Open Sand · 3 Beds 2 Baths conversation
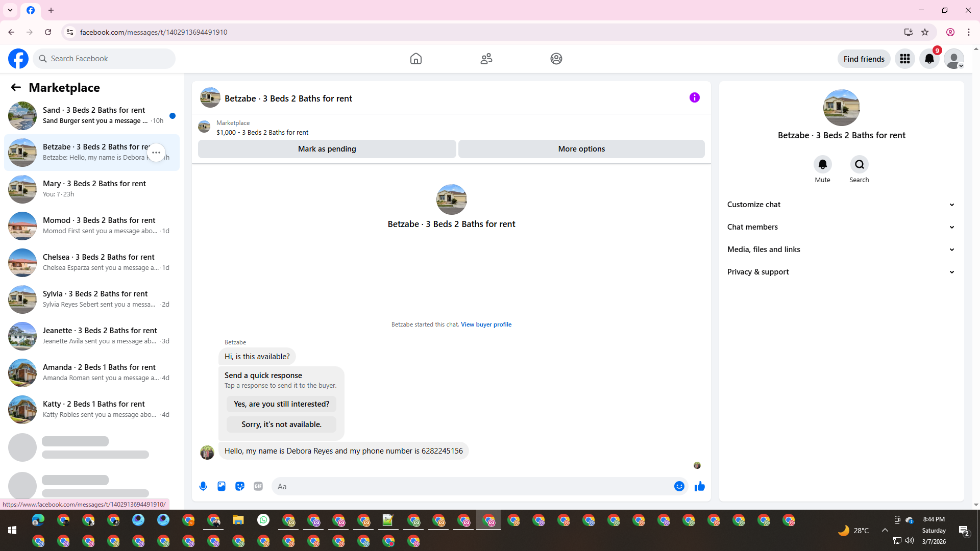This screenshot has width=980, height=551. [x=92, y=116]
